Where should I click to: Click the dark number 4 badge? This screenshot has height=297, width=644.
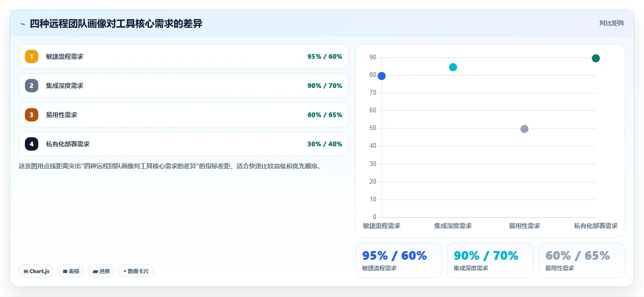[32, 144]
